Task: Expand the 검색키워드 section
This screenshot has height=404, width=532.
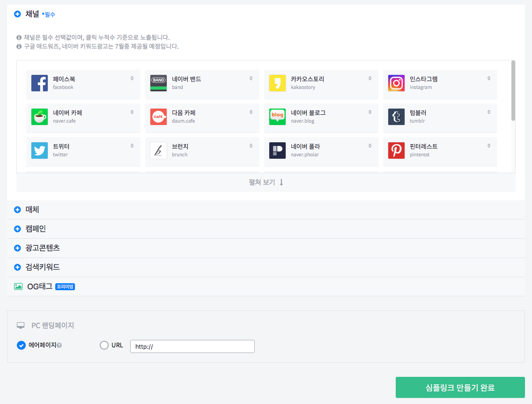Action: coord(266,267)
